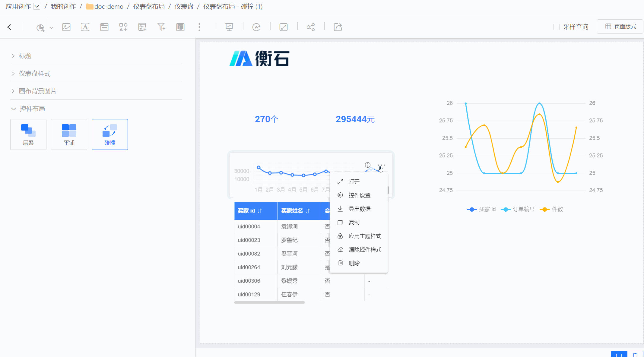644x357 pixels.
Task: Click the info icon on line chart widget
Action: (x=367, y=165)
